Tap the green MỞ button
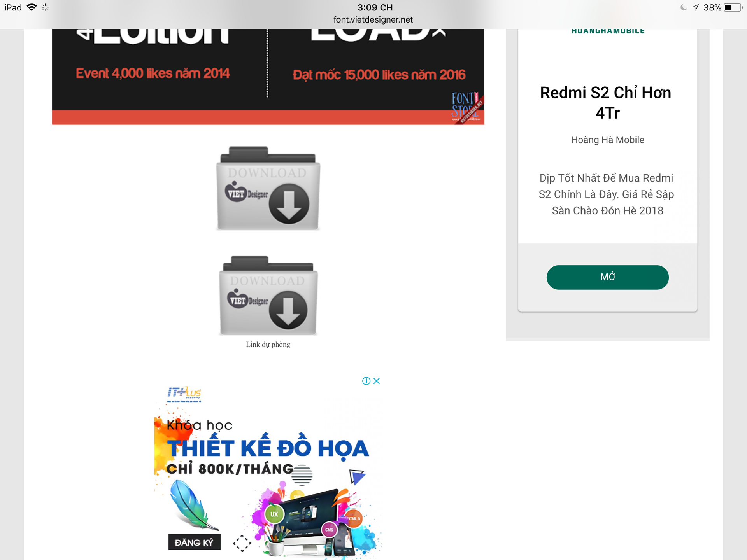 click(607, 277)
